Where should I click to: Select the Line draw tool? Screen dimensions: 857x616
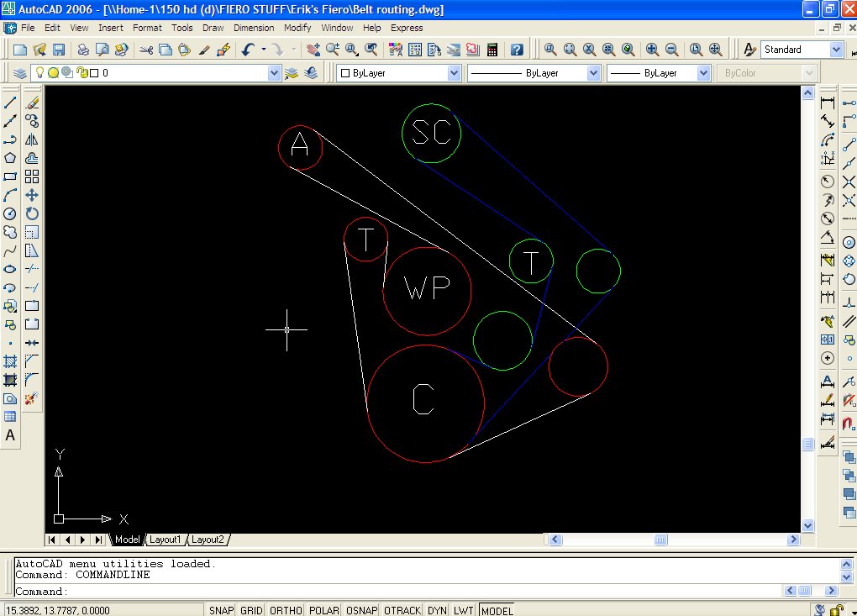[x=10, y=103]
